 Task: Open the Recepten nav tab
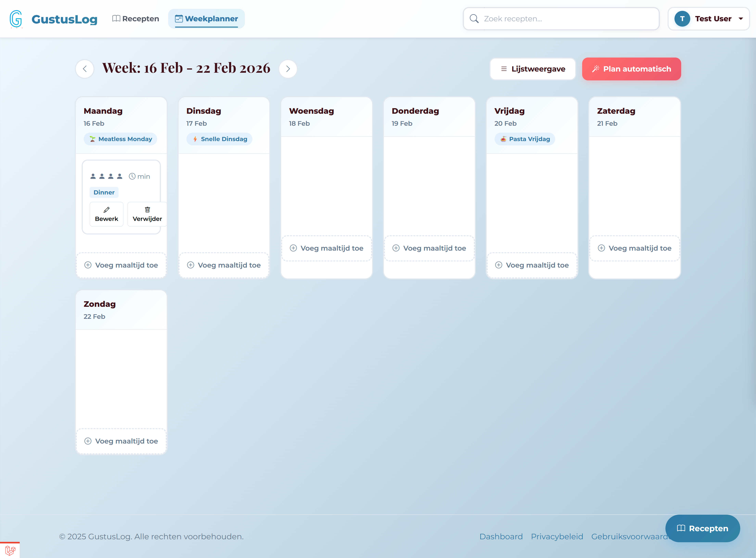click(136, 19)
